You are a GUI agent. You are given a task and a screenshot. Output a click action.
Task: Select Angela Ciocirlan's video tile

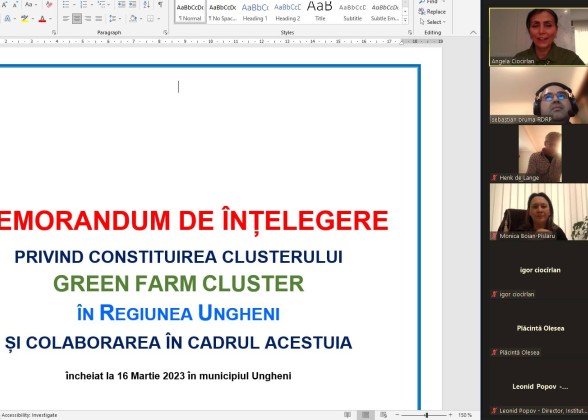[538, 37]
